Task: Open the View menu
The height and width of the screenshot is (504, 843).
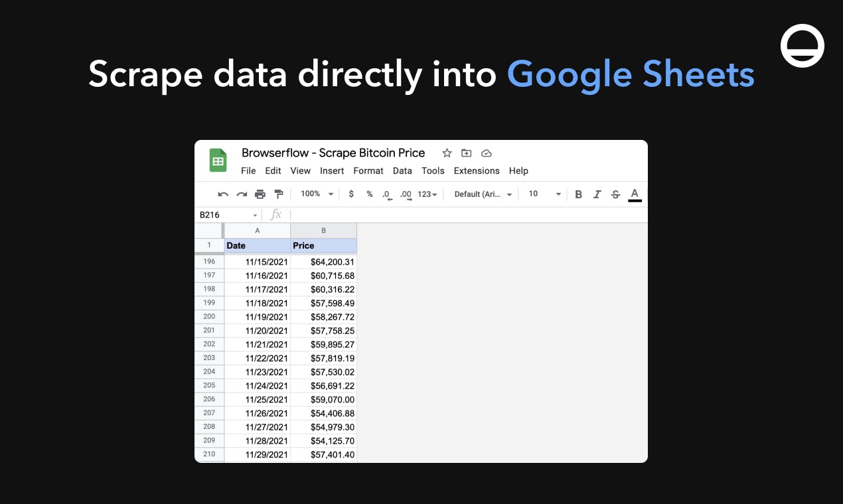Action: pyautogui.click(x=300, y=170)
